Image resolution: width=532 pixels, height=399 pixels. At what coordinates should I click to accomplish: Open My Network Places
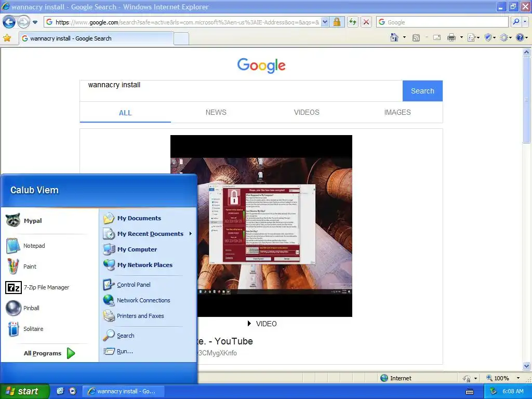point(148,265)
